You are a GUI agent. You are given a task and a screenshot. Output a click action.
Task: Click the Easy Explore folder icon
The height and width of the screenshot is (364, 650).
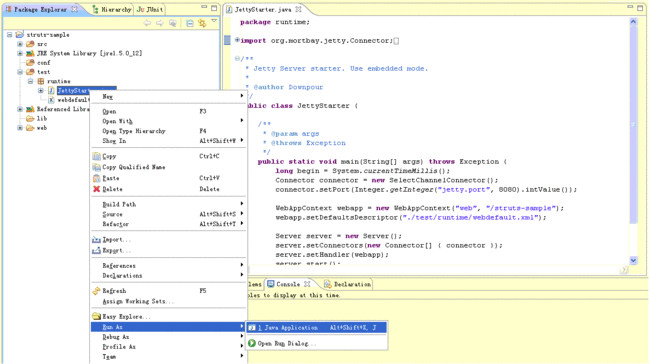tap(97, 317)
